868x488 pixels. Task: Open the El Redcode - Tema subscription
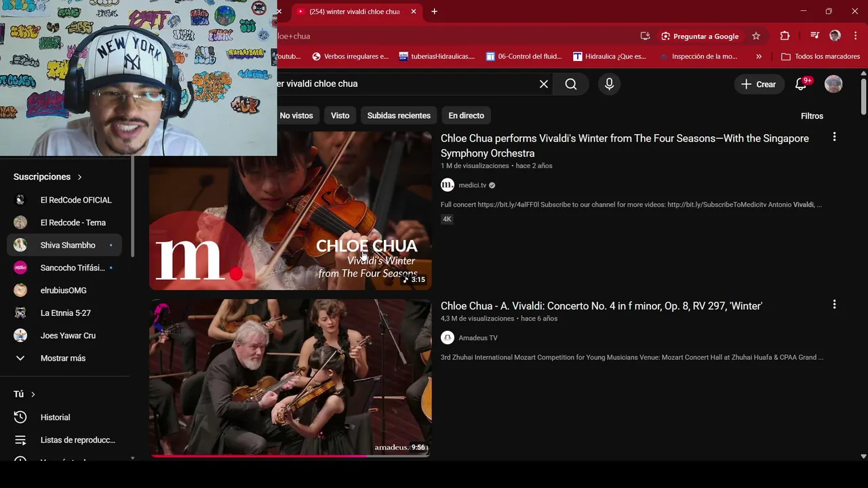pyautogui.click(x=64, y=222)
